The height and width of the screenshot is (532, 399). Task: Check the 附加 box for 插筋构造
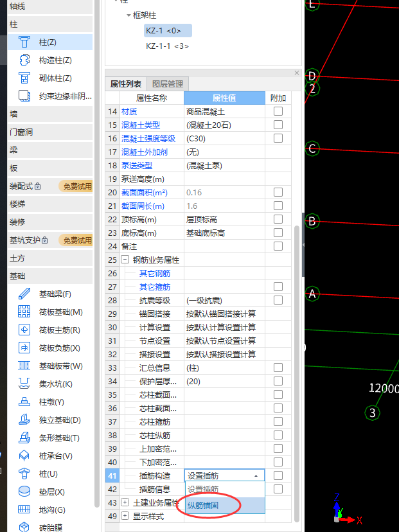pos(278,475)
